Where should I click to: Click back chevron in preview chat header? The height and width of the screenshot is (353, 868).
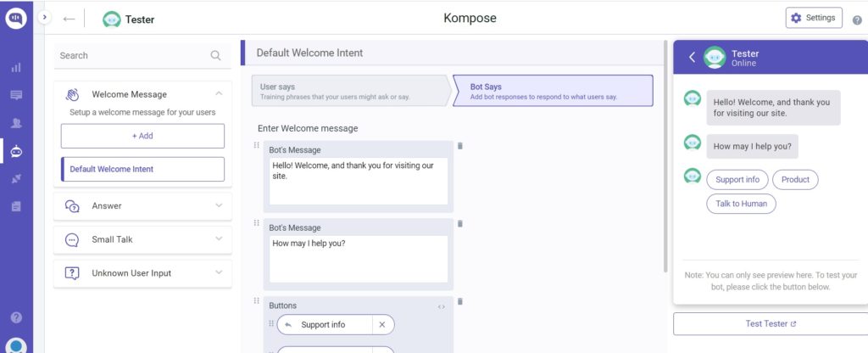692,57
